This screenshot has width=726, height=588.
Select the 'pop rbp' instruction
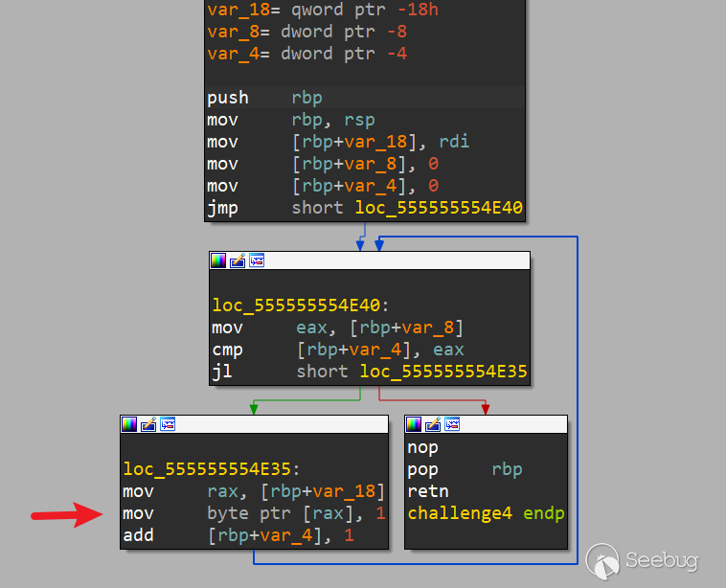(465, 469)
